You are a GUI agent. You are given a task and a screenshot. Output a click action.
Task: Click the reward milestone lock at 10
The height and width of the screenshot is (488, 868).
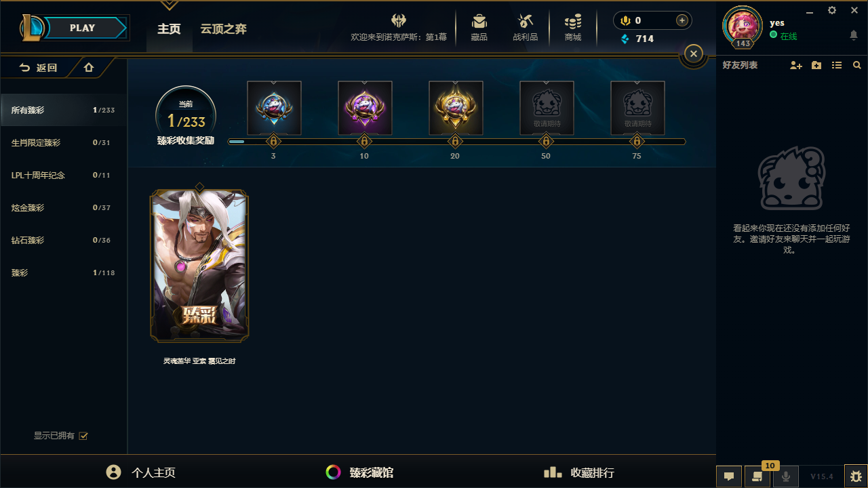[x=364, y=142]
